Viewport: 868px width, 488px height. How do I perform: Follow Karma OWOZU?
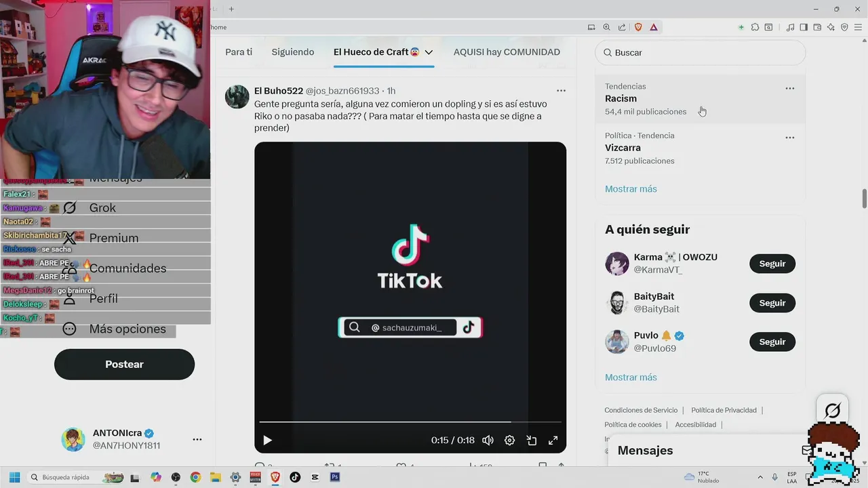pos(772,264)
